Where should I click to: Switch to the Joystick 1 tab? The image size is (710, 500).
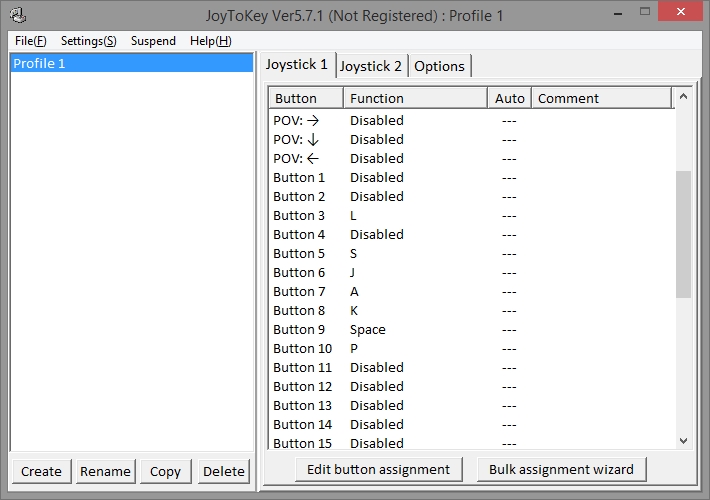(297, 65)
